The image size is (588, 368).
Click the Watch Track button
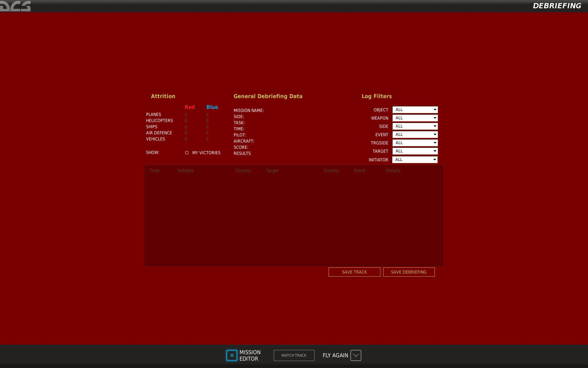point(294,355)
